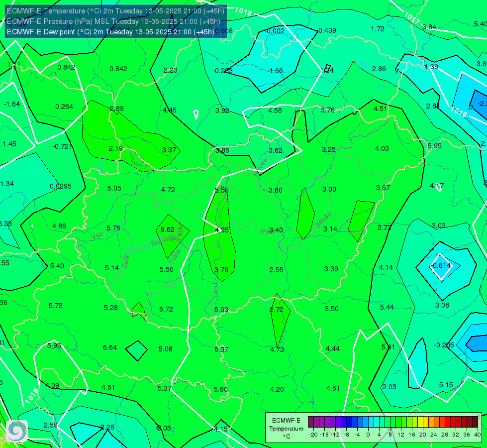Viewport: 487px width, 448px height.
Task: Click the 5.91 grid value
Action: 388,347
